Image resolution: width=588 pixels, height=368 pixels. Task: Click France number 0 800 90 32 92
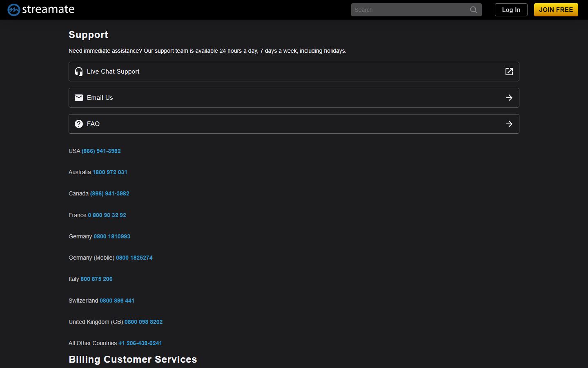click(x=107, y=215)
